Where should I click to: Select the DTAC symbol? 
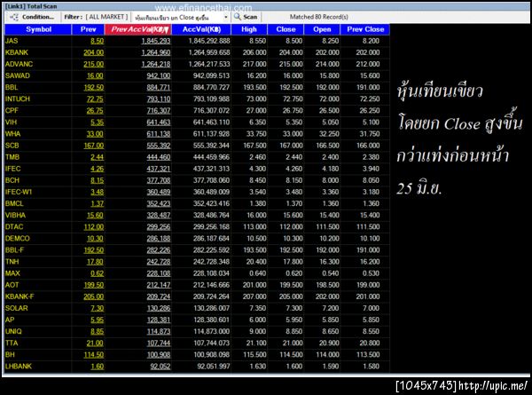coord(14,227)
